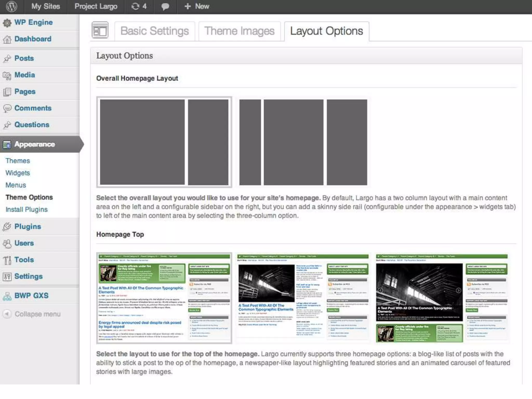Open the Widgets submenu link
Screen dimensions: 532x399
click(x=18, y=173)
